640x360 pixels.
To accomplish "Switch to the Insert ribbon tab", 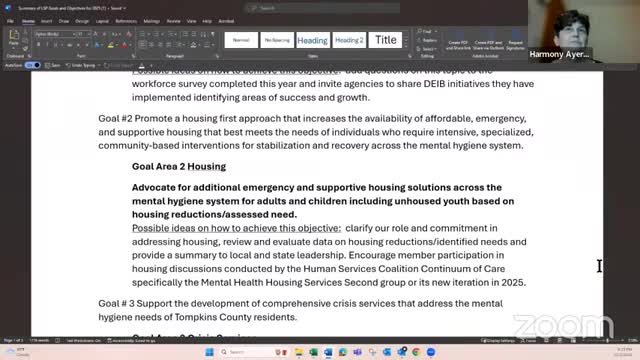I will point(46,21).
